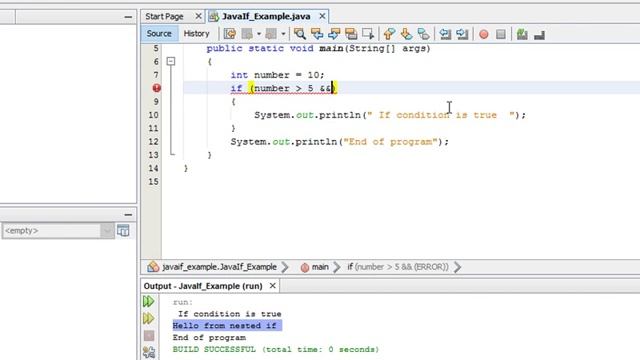This screenshot has width=640, height=360.
Task: Click the error marker on line 8
Action: point(156,88)
